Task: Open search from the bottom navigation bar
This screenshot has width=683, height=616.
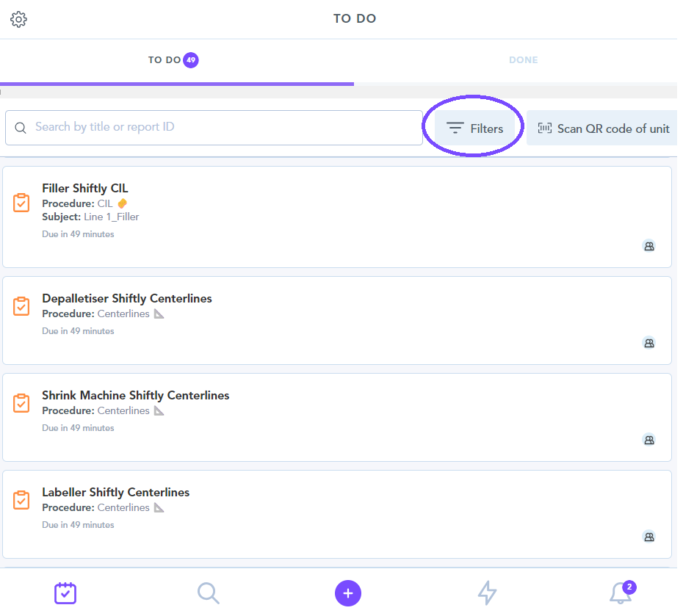Action: tap(209, 593)
